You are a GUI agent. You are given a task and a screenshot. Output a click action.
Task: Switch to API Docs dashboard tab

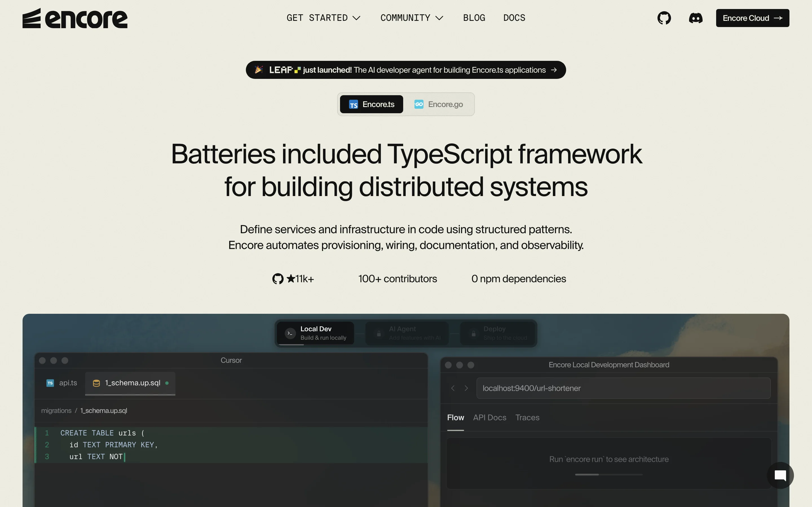[x=489, y=417]
